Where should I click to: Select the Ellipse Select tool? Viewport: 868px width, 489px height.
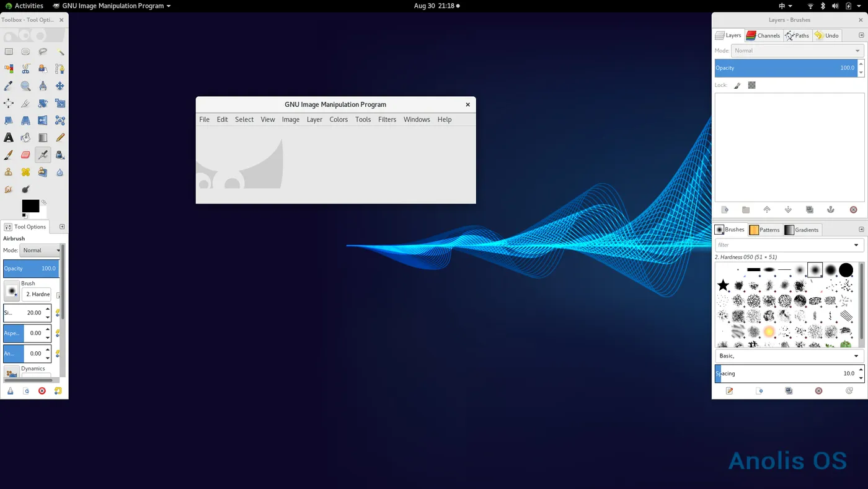25,52
